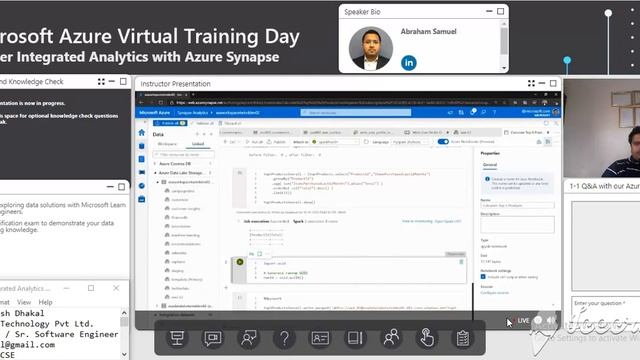The width and height of the screenshot is (640, 360).
Task: Open the speaker bio ID card dock icon
Action: [320, 338]
